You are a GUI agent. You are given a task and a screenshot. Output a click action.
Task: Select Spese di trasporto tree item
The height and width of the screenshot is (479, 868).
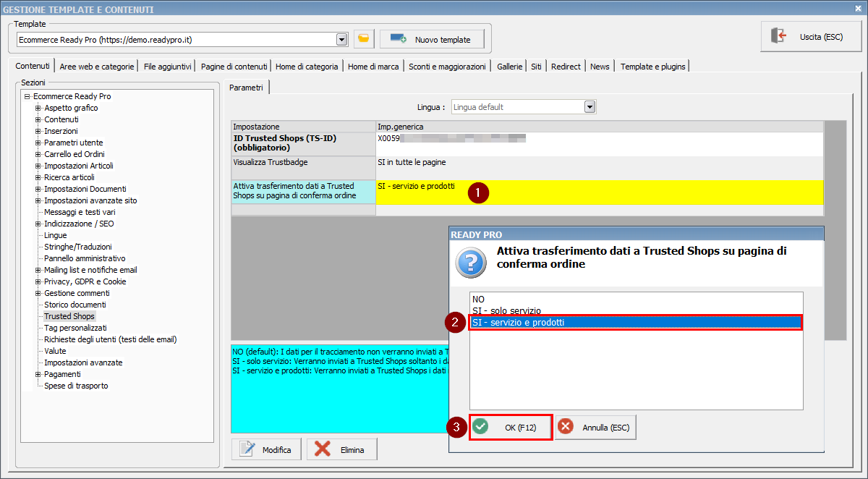point(76,386)
